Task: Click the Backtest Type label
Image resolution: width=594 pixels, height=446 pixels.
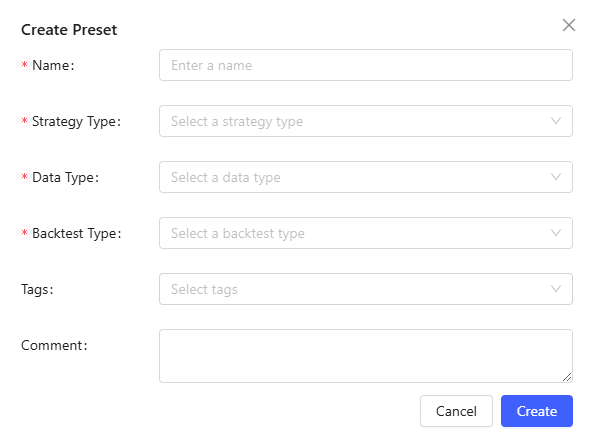Action: coord(77,233)
